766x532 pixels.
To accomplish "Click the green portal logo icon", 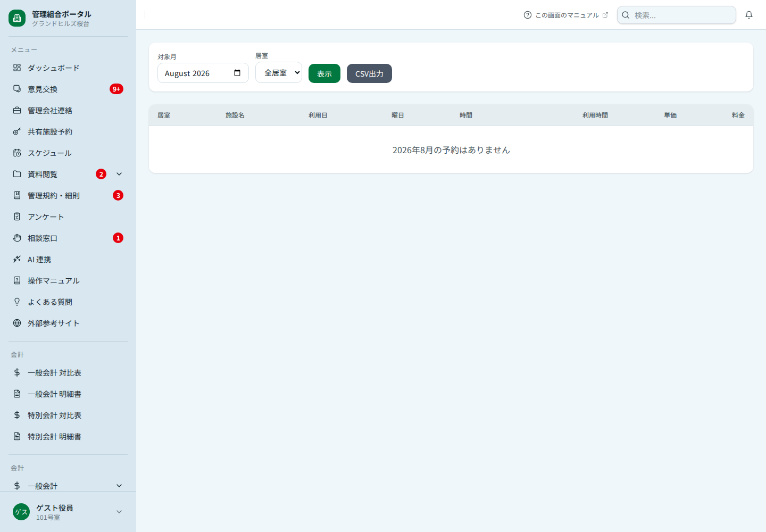I will pyautogui.click(x=17, y=18).
